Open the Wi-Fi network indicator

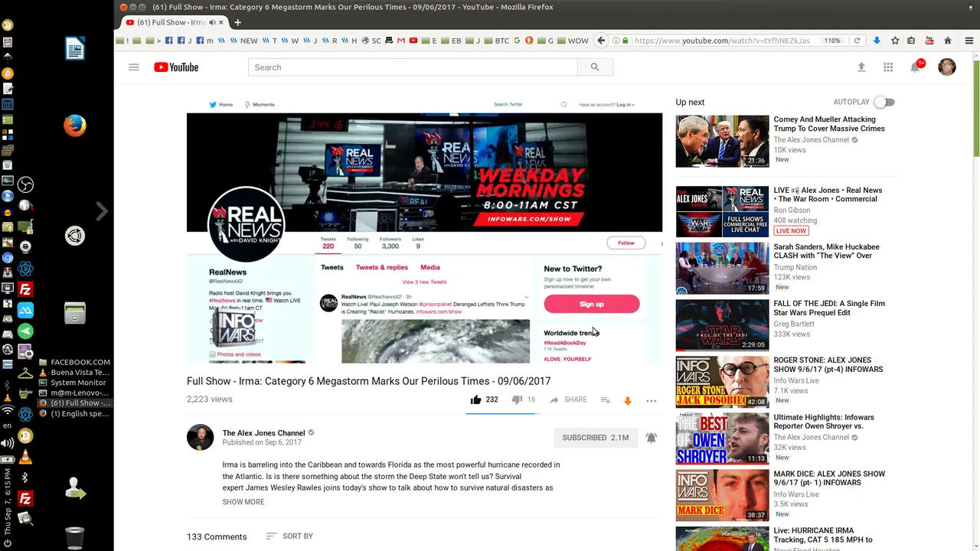pos(7,412)
